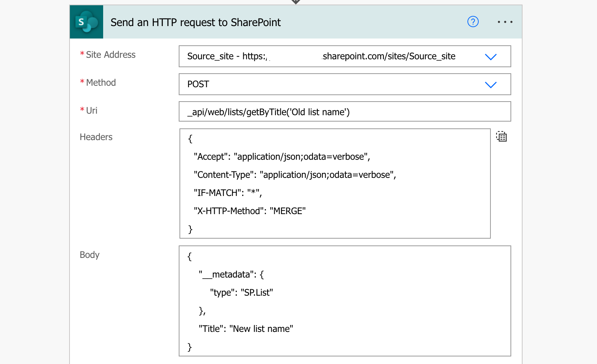Click the Source_site address text

321,57
